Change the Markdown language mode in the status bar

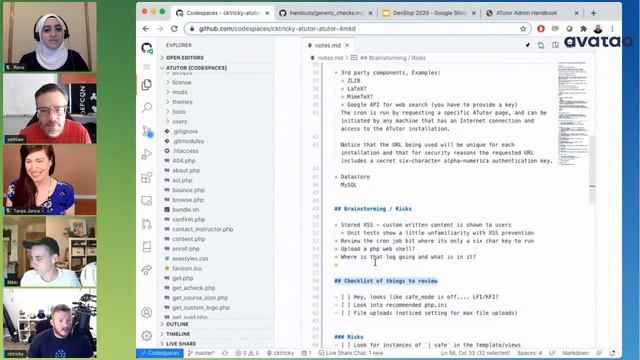pos(576,353)
